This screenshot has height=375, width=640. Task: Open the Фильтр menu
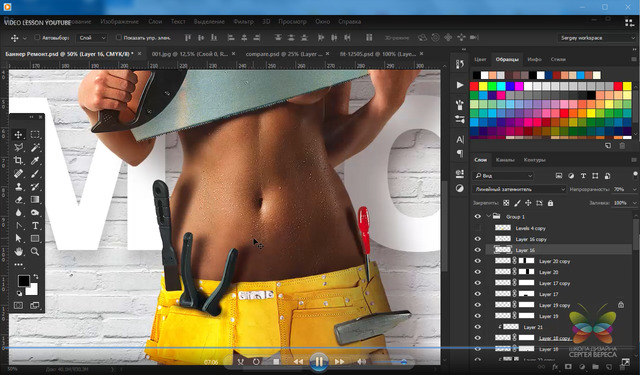[243, 22]
